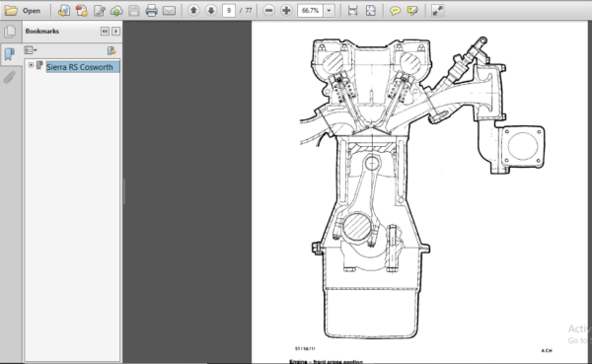Toggle the Bookmarks panel ribbon icon
Viewport: 592px width, 364px height.
10,54
